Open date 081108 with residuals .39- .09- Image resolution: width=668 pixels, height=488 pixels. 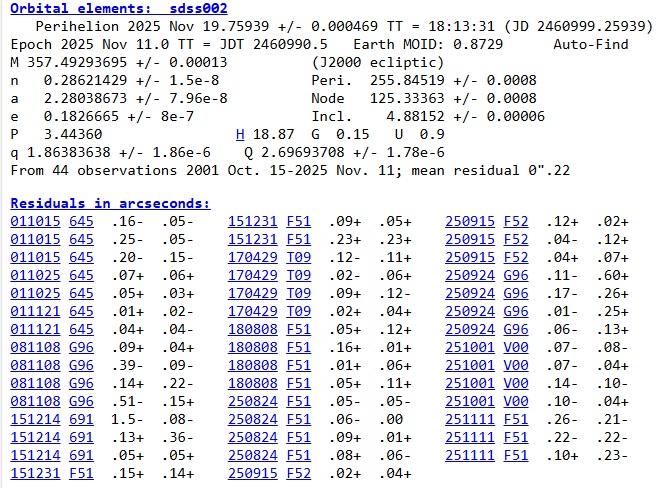[35, 365]
